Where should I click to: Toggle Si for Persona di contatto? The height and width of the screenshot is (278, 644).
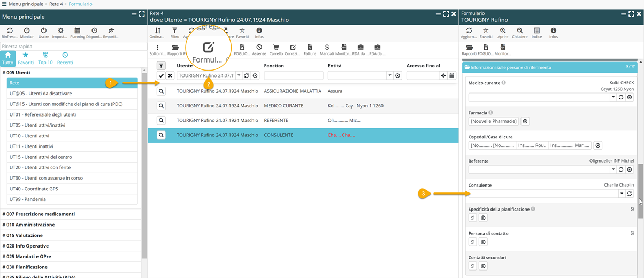point(473,242)
